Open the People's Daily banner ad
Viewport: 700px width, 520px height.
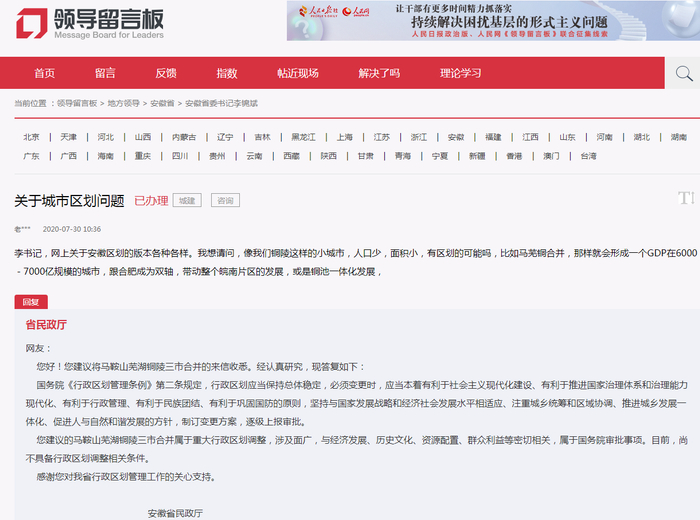(x=493, y=21)
